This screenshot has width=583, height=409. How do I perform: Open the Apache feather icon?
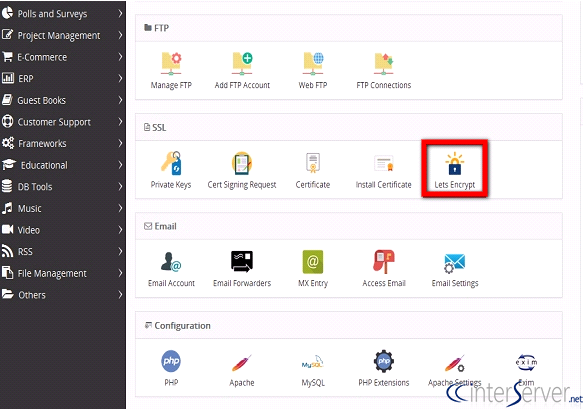[x=242, y=363]
